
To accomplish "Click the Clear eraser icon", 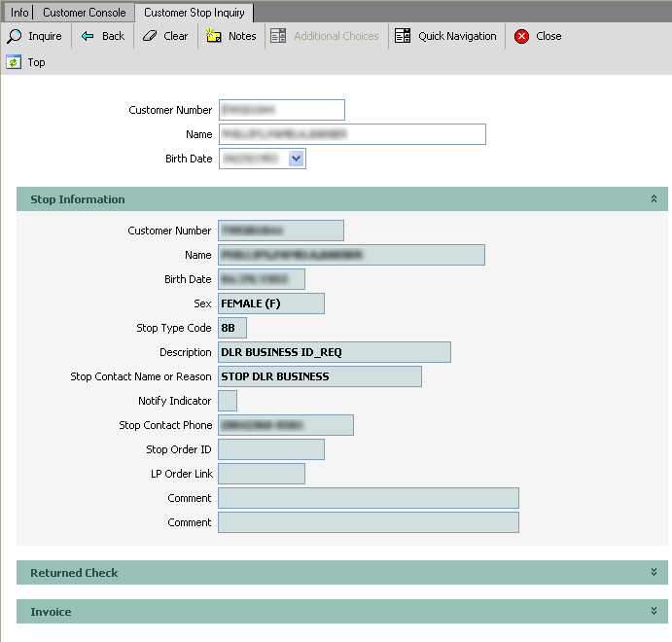I will click(149, 36).
